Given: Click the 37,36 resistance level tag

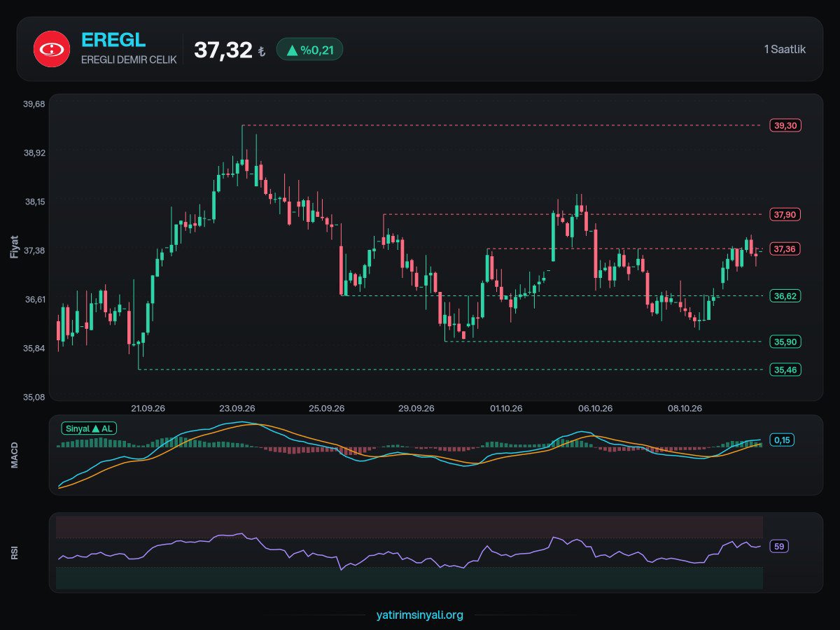Looking at the screenshot, I should pyautogui.click(x=785, y=248).
